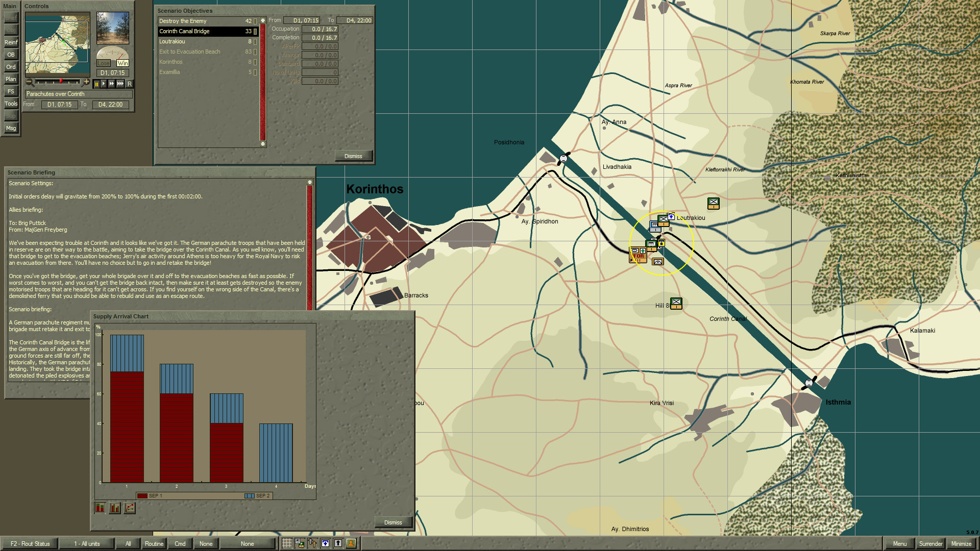Screen dimensions: 980x551
Task: Enable run mode with the R button
Action: point(130,84)
